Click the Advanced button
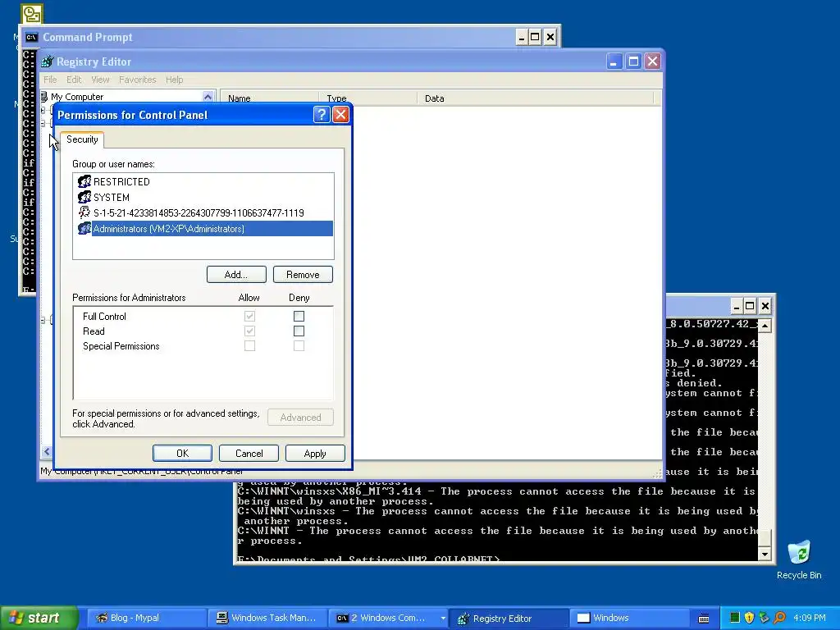This screenshot has height=630, width=840. point(300,418)
